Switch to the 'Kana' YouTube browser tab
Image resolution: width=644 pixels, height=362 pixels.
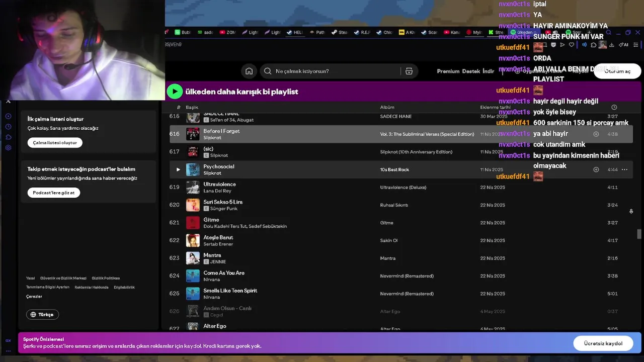click(x=451, y=32)
